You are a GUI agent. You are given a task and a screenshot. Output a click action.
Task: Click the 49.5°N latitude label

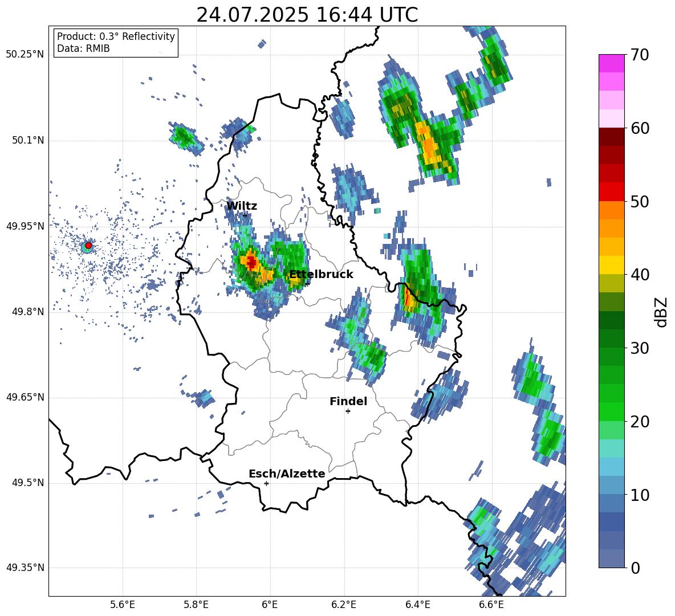tap(27, 483)
